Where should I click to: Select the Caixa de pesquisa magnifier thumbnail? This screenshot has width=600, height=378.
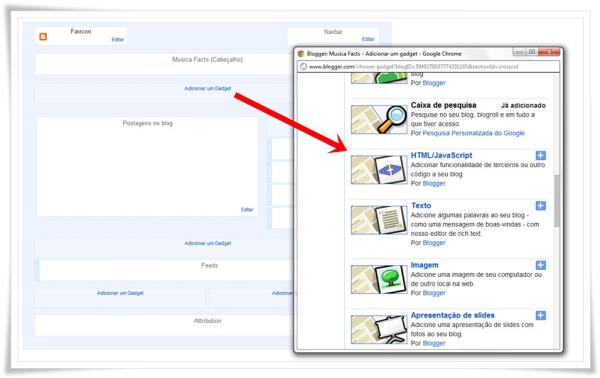click(379, 119)
